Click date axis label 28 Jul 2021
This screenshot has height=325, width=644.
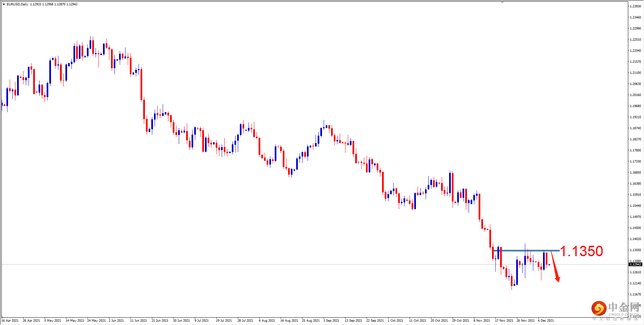(x=245, y=321)
